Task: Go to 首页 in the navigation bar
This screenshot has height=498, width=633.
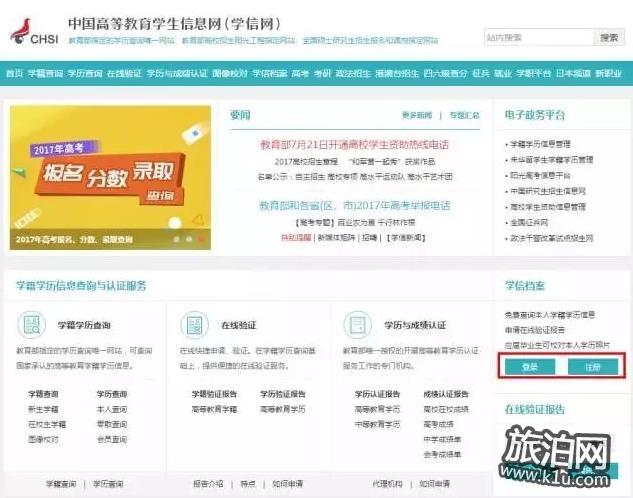Action: (x=15, y=73)
